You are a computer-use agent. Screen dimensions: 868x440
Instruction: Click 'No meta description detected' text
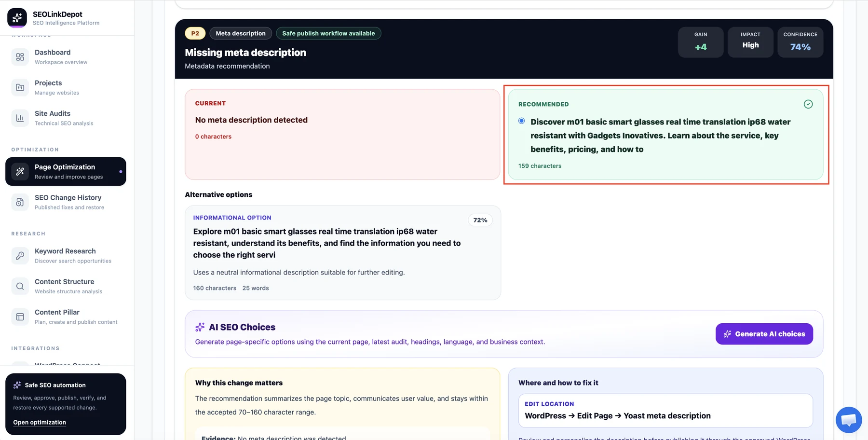(251, 120)
